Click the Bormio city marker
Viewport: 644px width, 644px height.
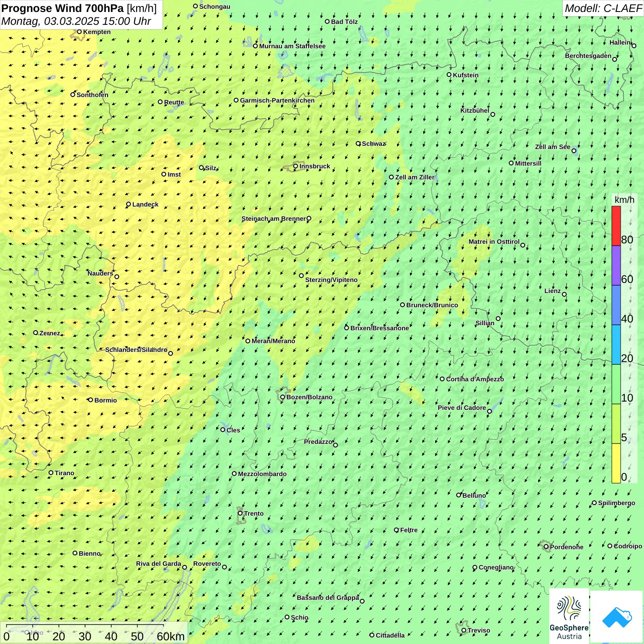click(x=91, y=400)
